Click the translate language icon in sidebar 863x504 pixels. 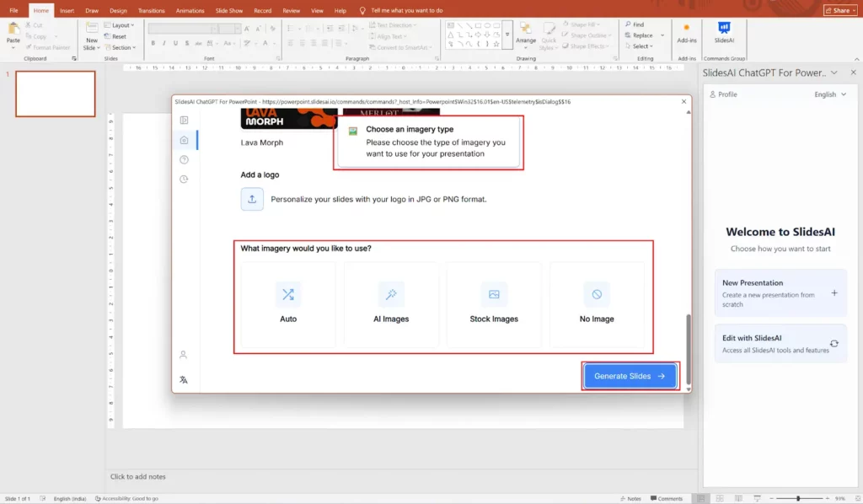tap(184, 380)
